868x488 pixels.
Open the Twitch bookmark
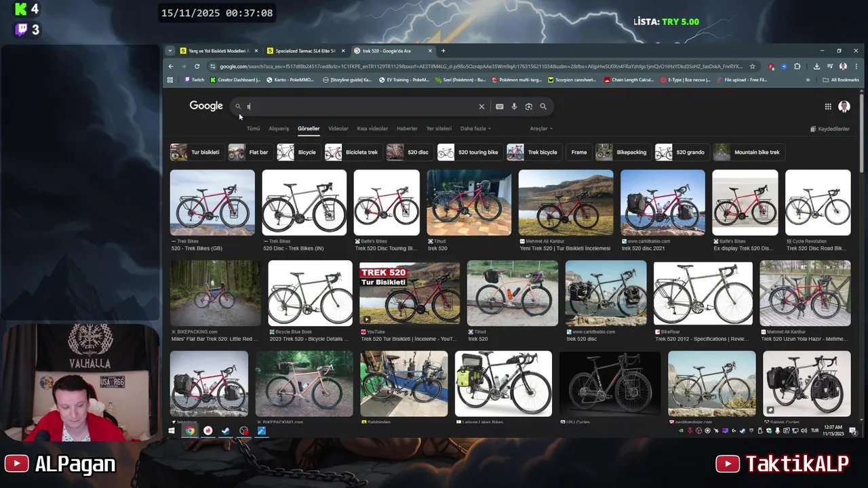[x=194, y=80]
